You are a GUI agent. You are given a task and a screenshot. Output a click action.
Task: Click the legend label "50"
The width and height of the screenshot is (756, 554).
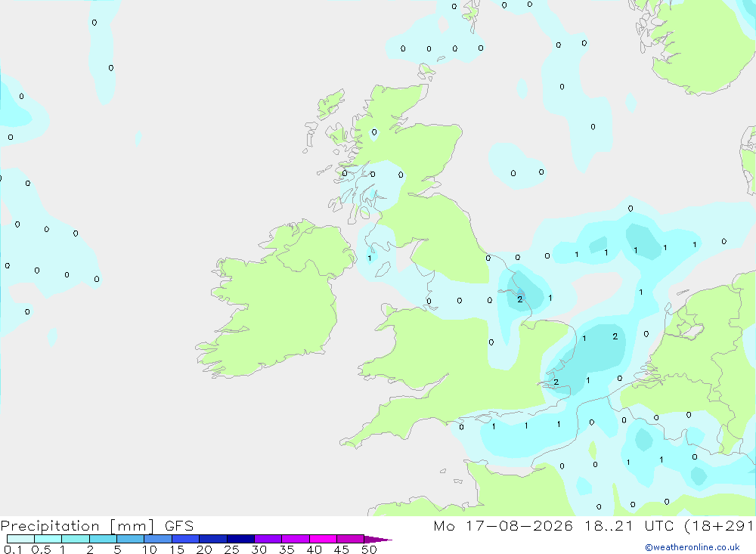click(369, 549)
